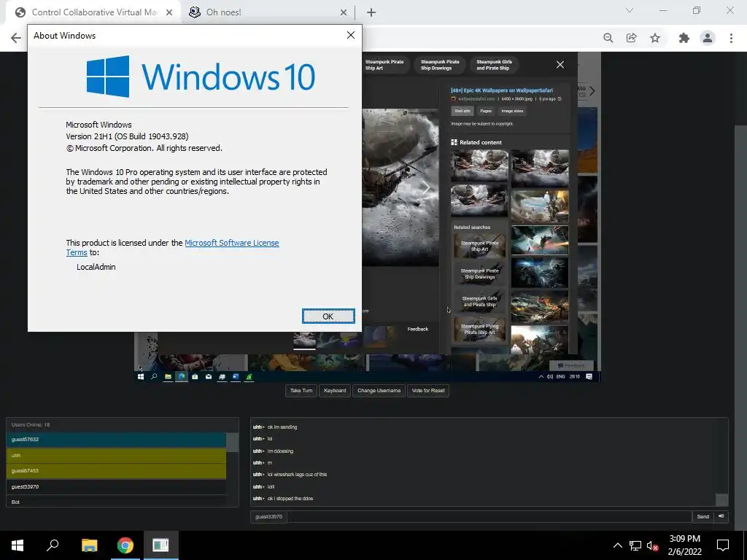Open the Chrome profile avatar
Screen dimensions: 747x560
point(708,38)
